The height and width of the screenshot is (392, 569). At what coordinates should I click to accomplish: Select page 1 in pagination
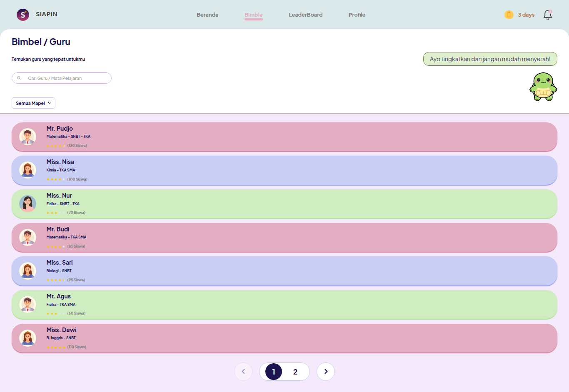274,372
